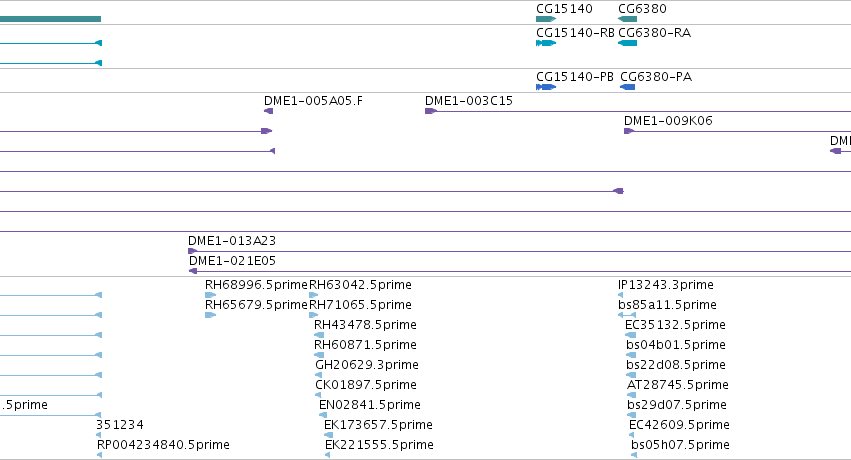Select the CG6380 gene arrow glyph

click(x=627, y=19)
